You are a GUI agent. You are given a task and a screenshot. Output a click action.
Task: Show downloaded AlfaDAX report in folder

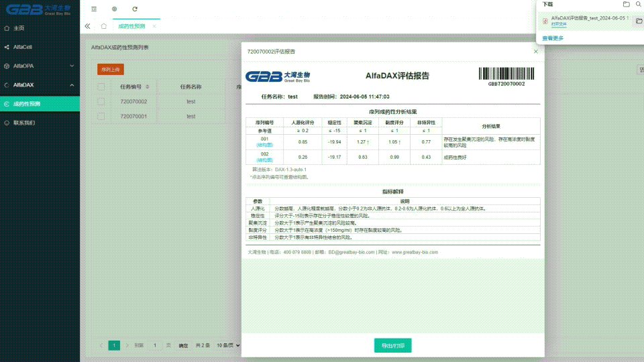point(639,21)
